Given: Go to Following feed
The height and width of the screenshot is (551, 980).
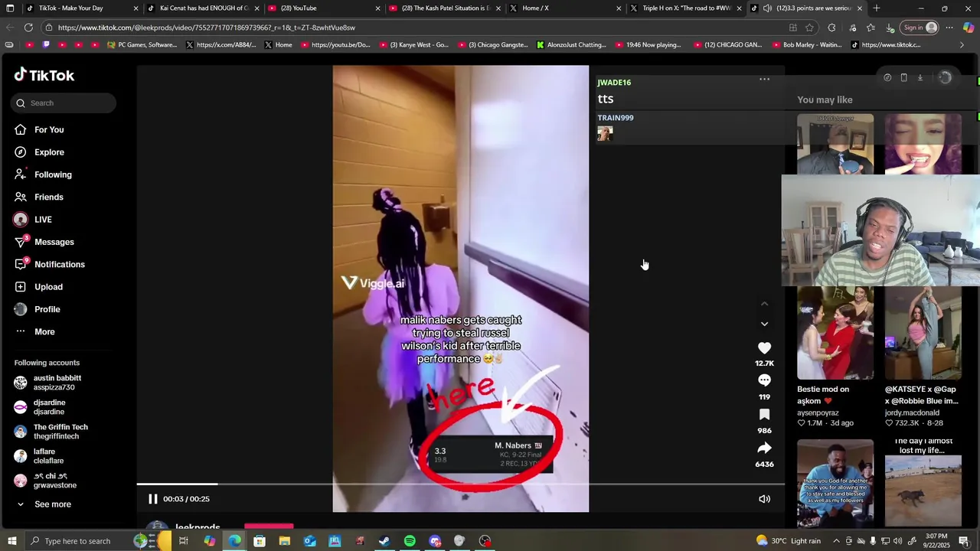Looking at the screenshot, I should (53, 174).
